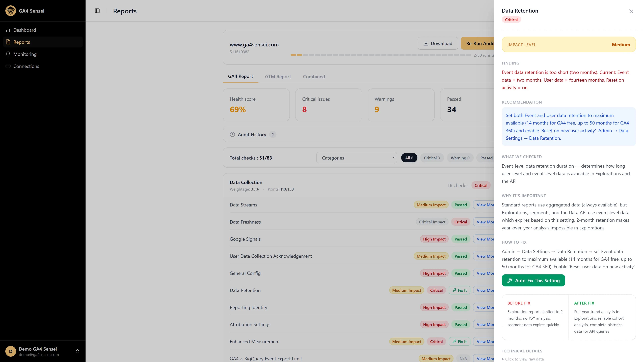Click the Impact Level Medium banner
The height and width of the screenshot is (362, 644).
[569, 44]
